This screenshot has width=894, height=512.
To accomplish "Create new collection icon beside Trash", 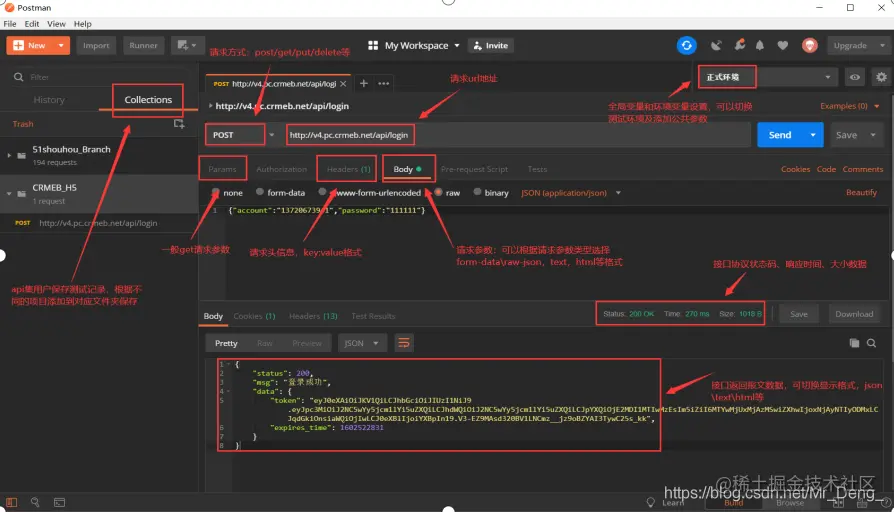I will [179, 124].
